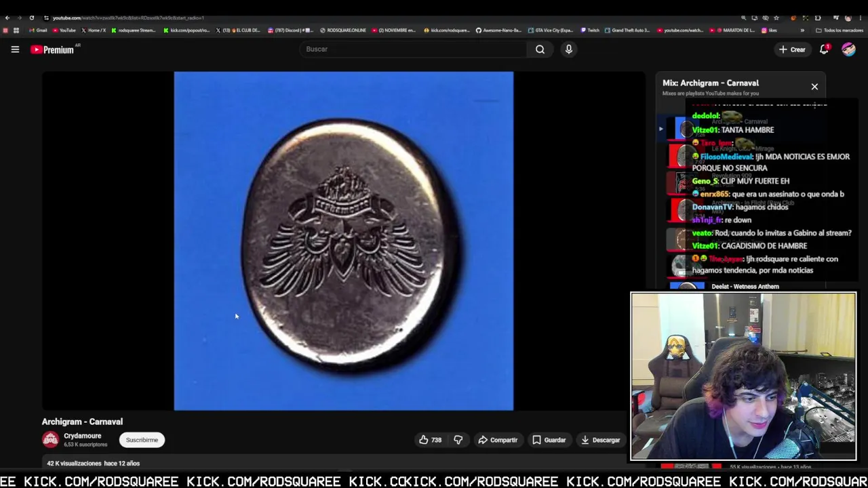Dislike the video with thumbs down
This screenshot has height=488, width=868.
tap(458, 440)
